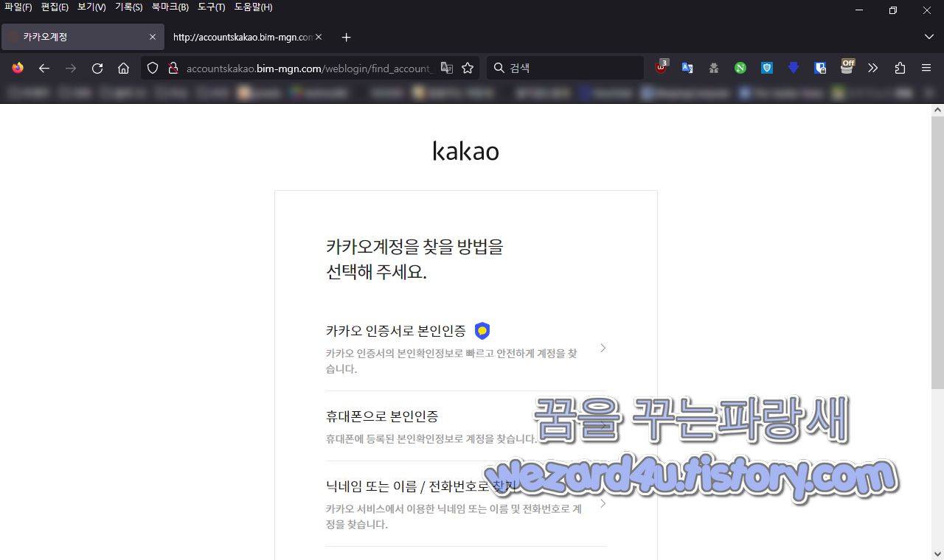Choose 카카오 인증서로 본인인증 option
Image resolution: width=944 pixels, height=560 pixels.
(x=466, y=348)
